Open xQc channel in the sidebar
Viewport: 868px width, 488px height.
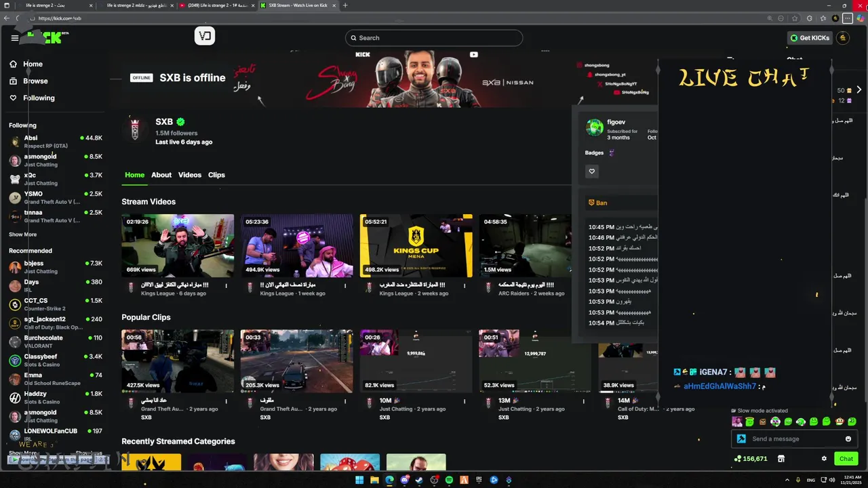(x=56, y=178)
